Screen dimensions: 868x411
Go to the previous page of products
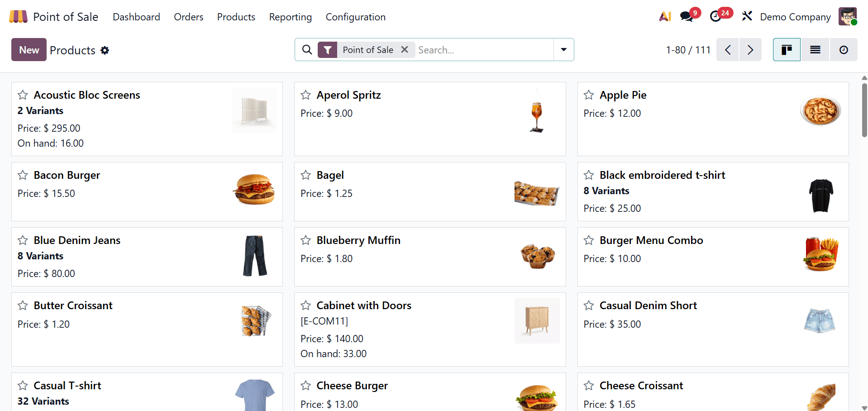click(727, 50)
